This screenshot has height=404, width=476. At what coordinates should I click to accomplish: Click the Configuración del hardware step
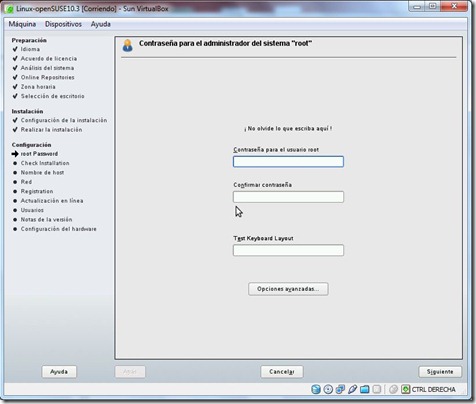tap(59, 229)
